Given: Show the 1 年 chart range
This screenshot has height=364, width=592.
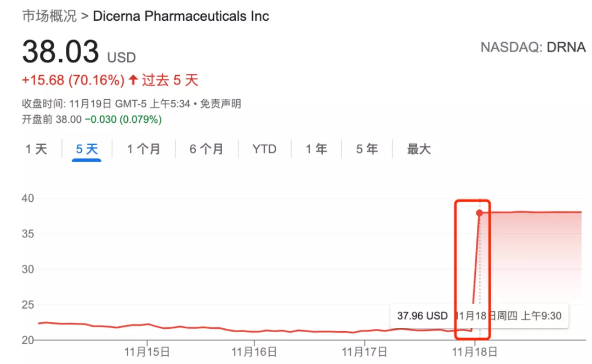Looking at the screenshot, I should pyautogui.click(x=316, y=149).
